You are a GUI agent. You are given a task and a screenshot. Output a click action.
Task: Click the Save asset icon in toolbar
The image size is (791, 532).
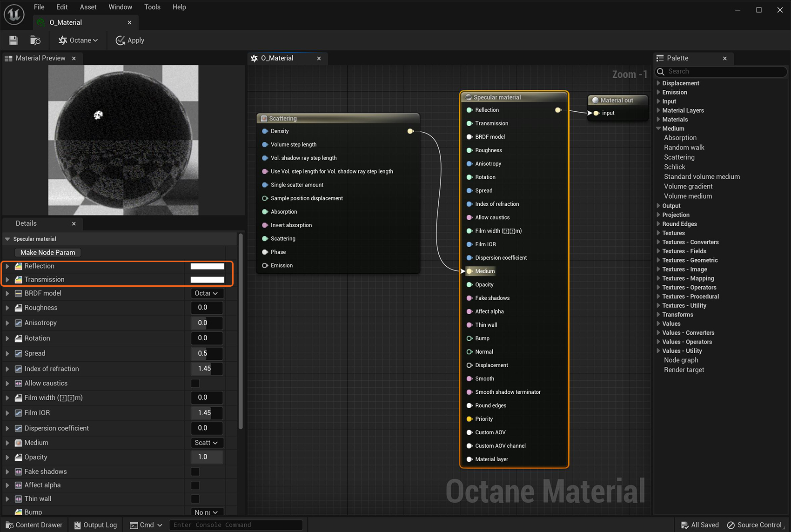(13, 40)
